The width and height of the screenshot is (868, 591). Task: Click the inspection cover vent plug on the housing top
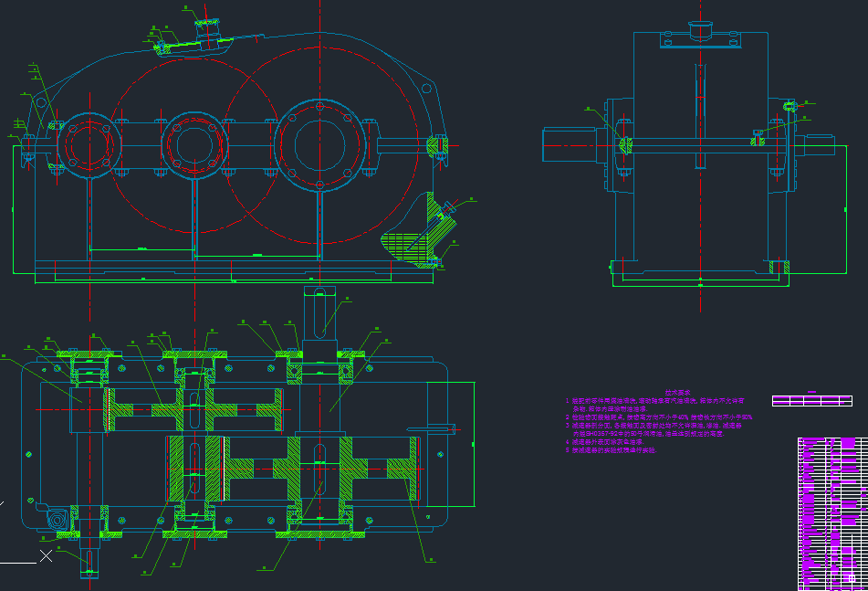(207, 29)
